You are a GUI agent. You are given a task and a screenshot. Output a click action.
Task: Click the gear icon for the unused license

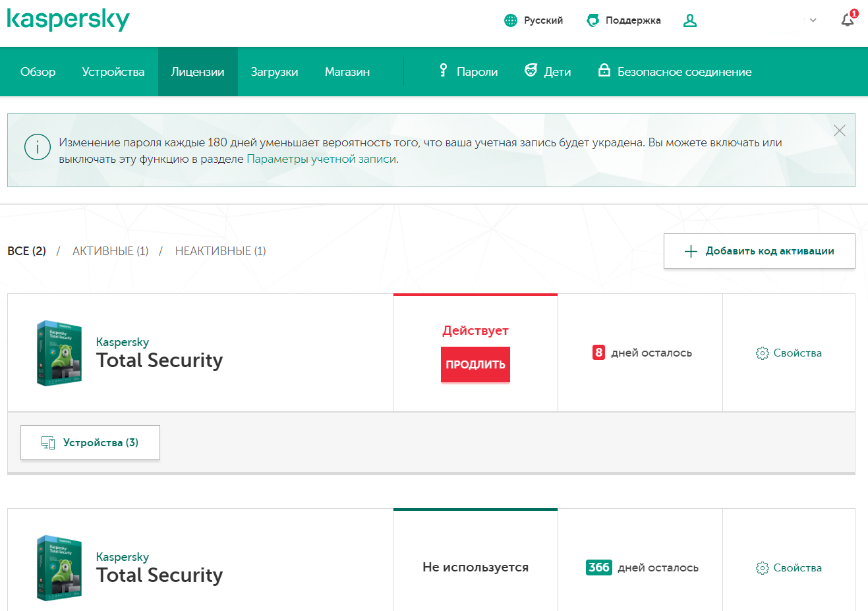click(763, 568)
